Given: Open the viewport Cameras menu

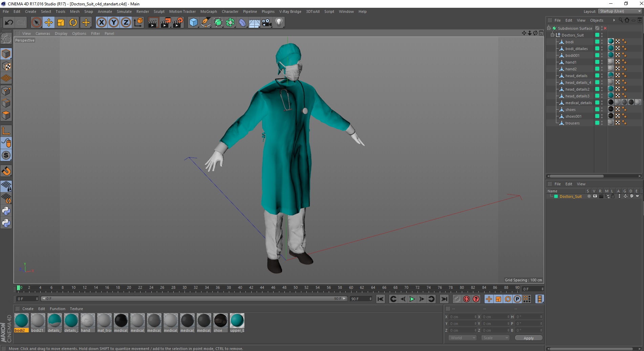Looking at the screenshot, I should tap(43, 33).
